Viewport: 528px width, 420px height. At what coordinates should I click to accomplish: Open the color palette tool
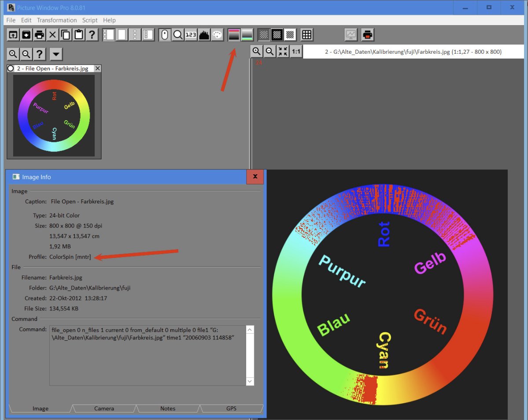217,35
